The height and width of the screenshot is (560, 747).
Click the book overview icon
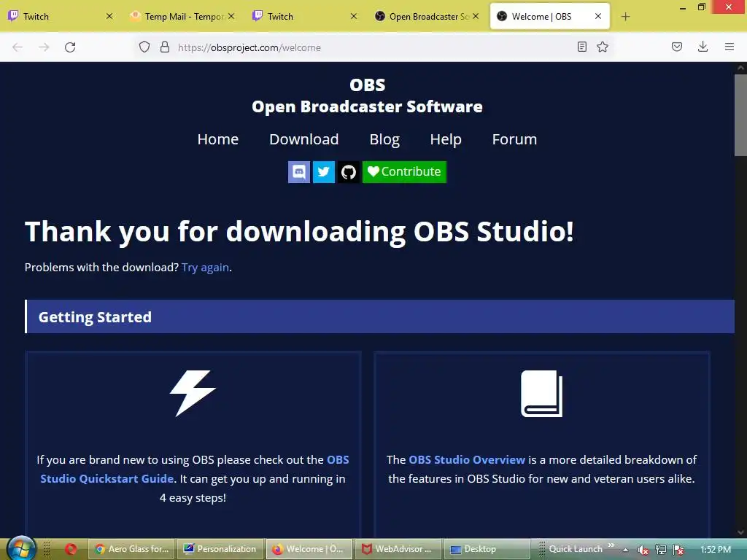point(542,393)
